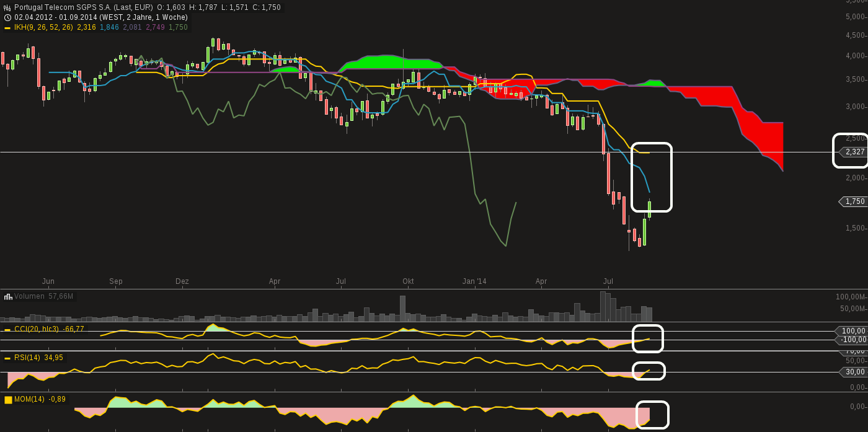Click the 30,00 RSI level marker

(854, 372)
